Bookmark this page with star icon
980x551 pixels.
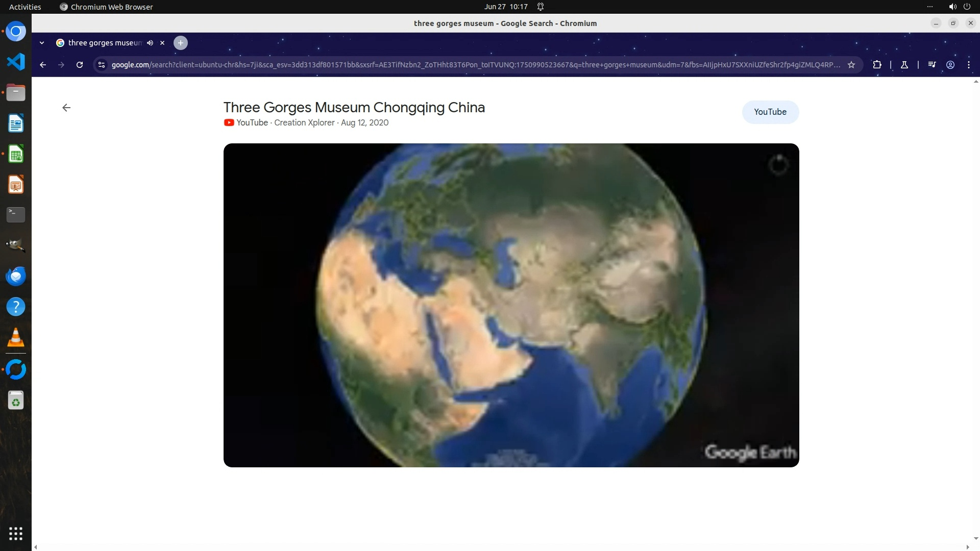(851, 65)
